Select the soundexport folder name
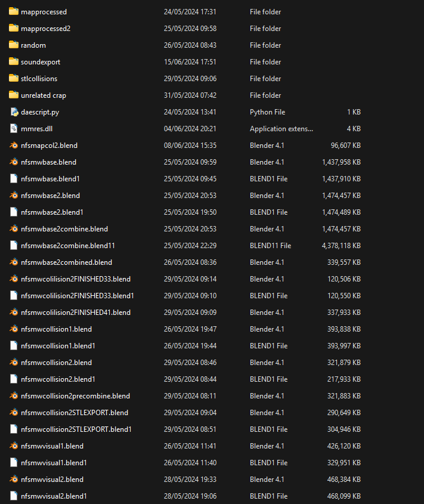424x504 pixels. point(41,62)
